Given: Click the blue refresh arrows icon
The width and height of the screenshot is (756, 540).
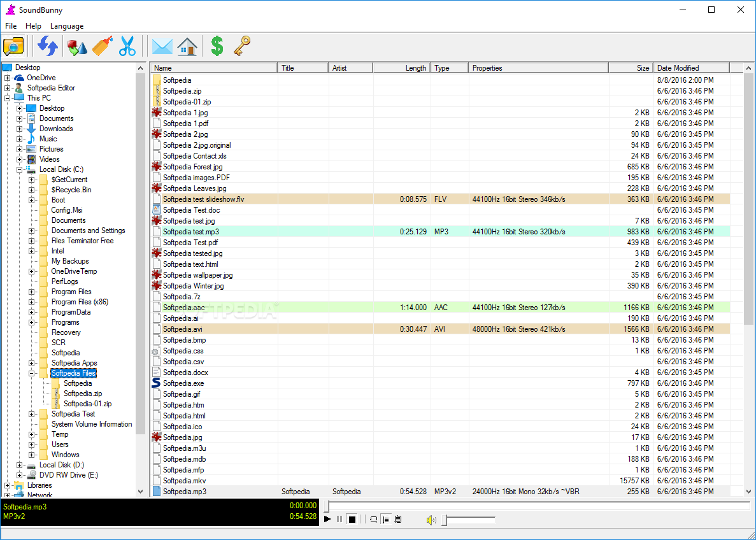Looking at the screenshot, I should (x=48, y=46).
